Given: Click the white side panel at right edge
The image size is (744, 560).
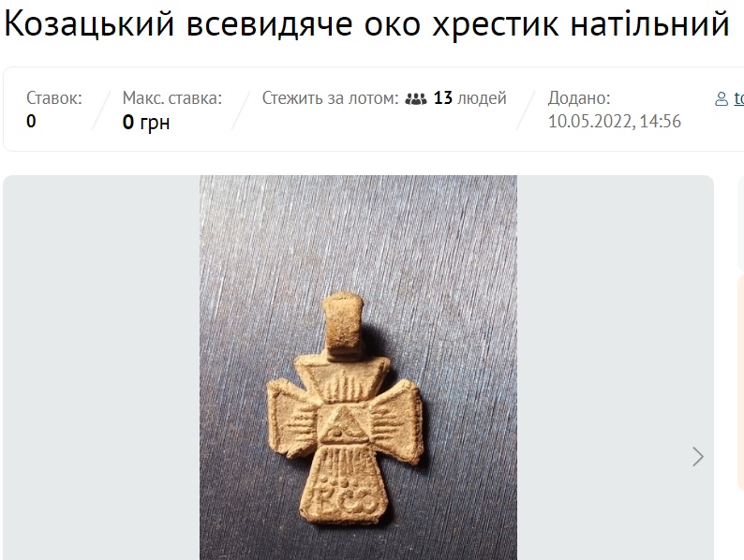Looking at the screenshot, I should (x=740, y=222).
